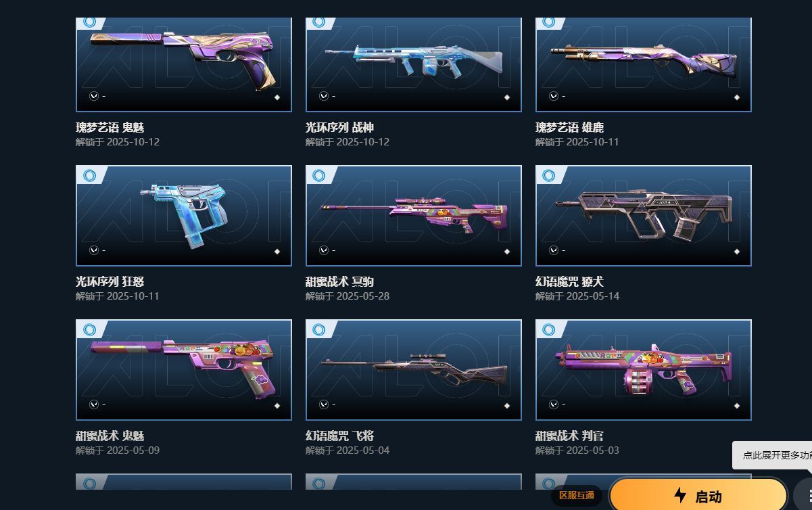812x510 pixels.
Task: Click the tier badge icon on 甜蜜战术 冥驹
Action: point(319,176)
